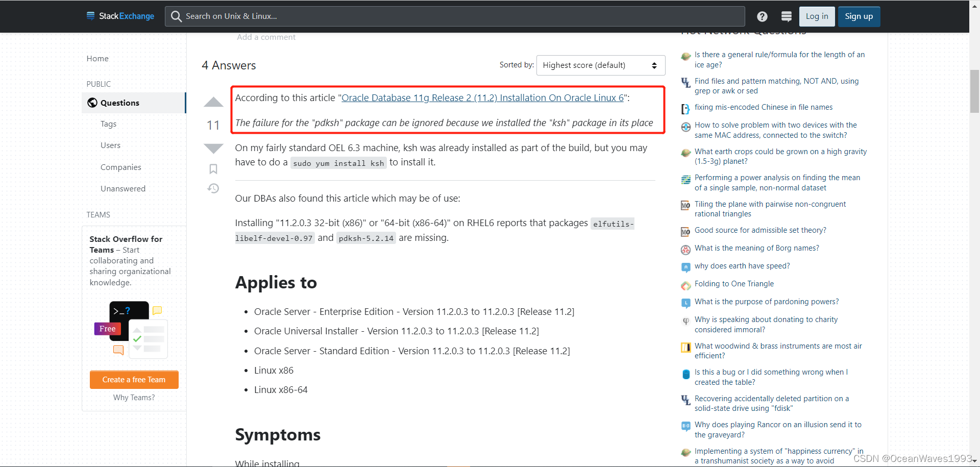Select Questions in the sidebar

(x=134, y=103)
